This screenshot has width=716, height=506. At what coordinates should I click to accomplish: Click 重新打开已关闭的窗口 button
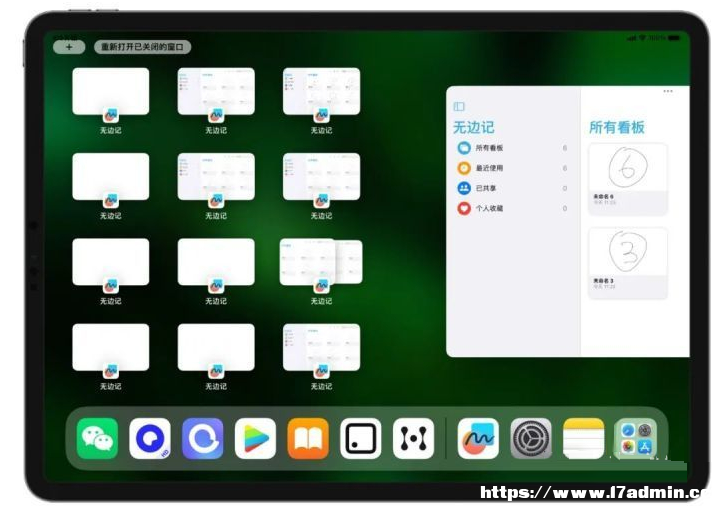point(142,47)
